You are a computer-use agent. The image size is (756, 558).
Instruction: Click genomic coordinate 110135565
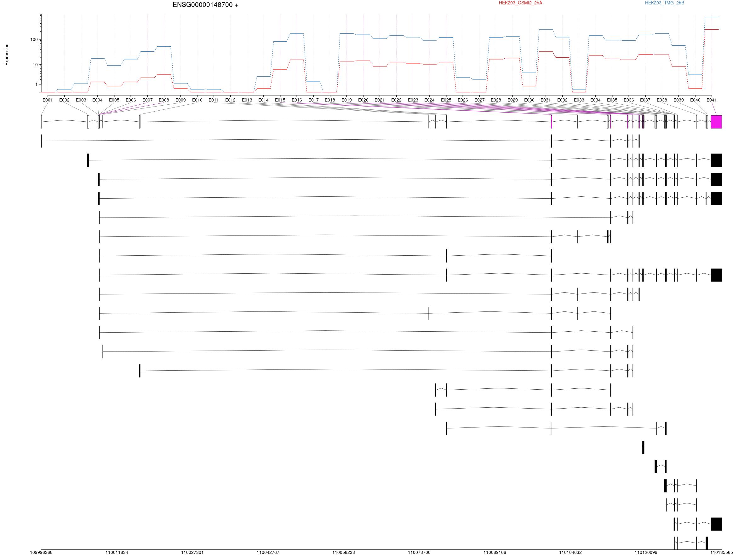coord(722,553)
